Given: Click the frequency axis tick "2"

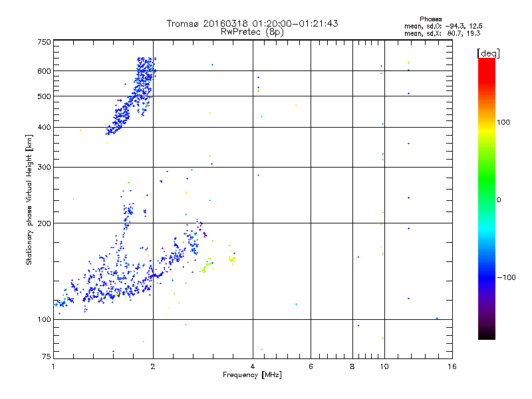Looking at the screenshot, I should (x=153, y=366).
